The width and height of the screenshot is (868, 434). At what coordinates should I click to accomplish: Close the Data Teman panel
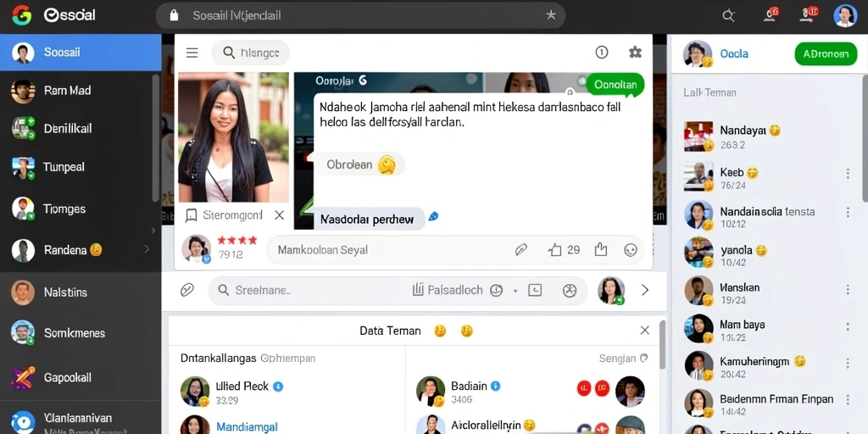pyautogui.click(x=644, y=331)
